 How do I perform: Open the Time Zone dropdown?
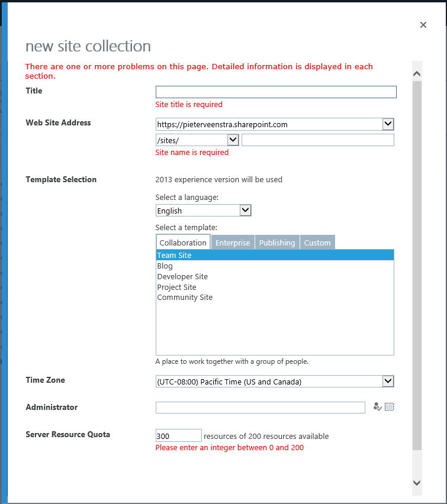[x=275, y=381]
